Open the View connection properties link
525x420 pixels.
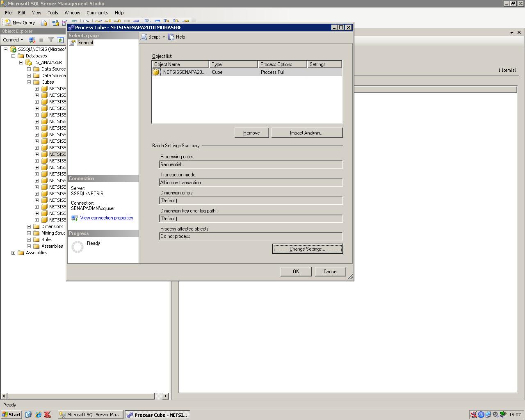107,218
